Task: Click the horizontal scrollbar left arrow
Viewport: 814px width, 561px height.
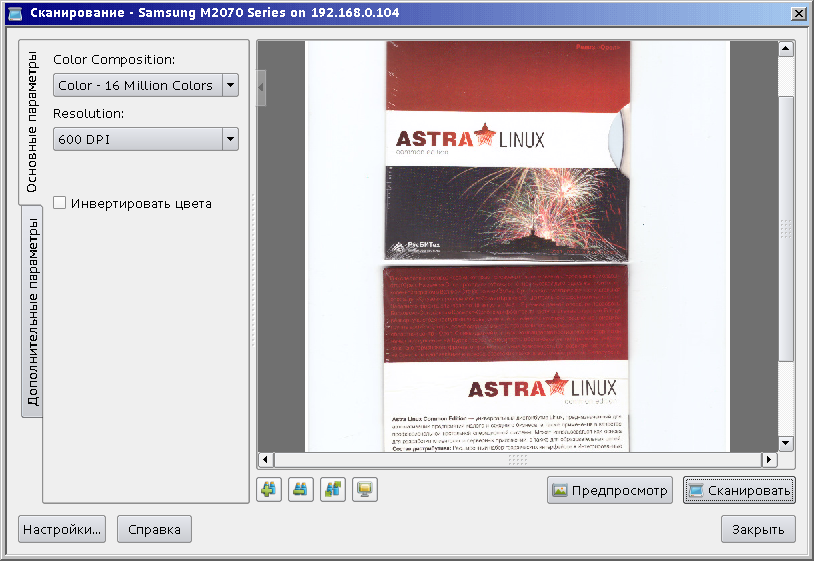Action: click(265, 459)
